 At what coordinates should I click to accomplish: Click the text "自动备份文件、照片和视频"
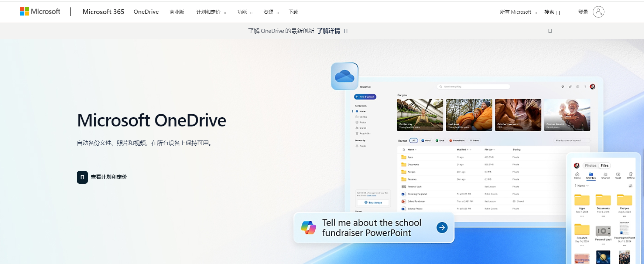coord(112,143)
